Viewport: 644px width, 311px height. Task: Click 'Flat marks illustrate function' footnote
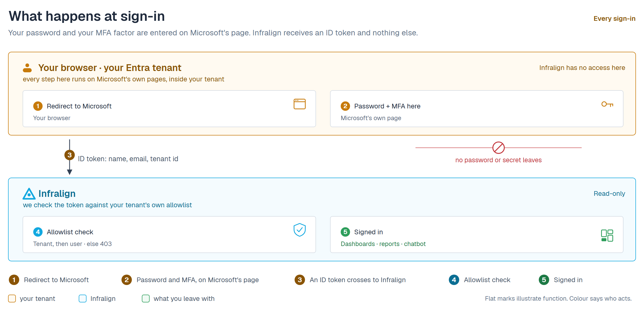coord(558,299)
